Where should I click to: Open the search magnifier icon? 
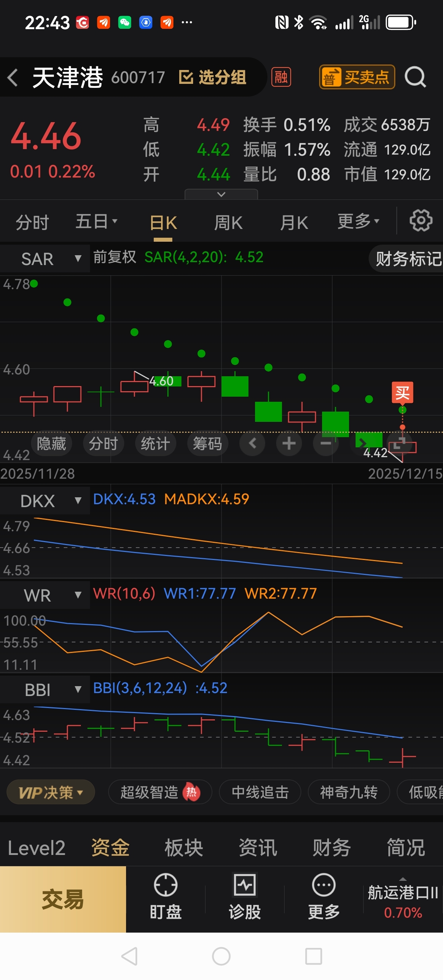415,77
